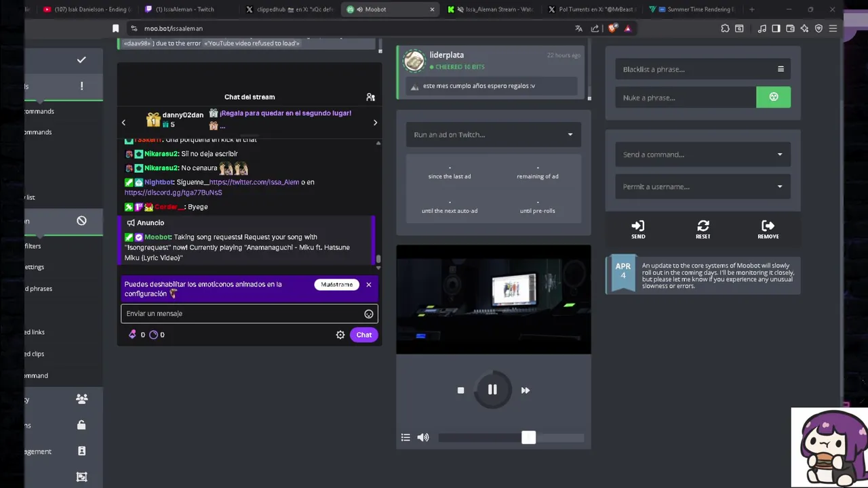Expand the Send a command dropdown
Screen dimensions: 868x488
[703, 155]
